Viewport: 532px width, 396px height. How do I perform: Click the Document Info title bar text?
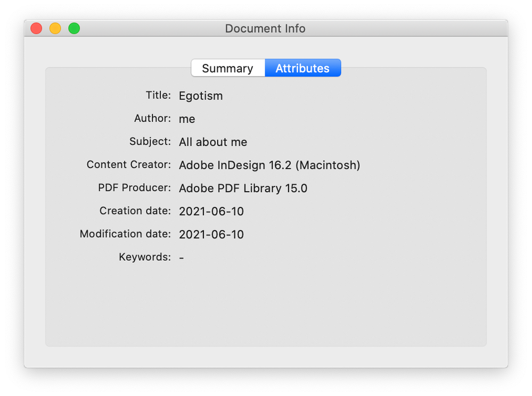point(265,28)
